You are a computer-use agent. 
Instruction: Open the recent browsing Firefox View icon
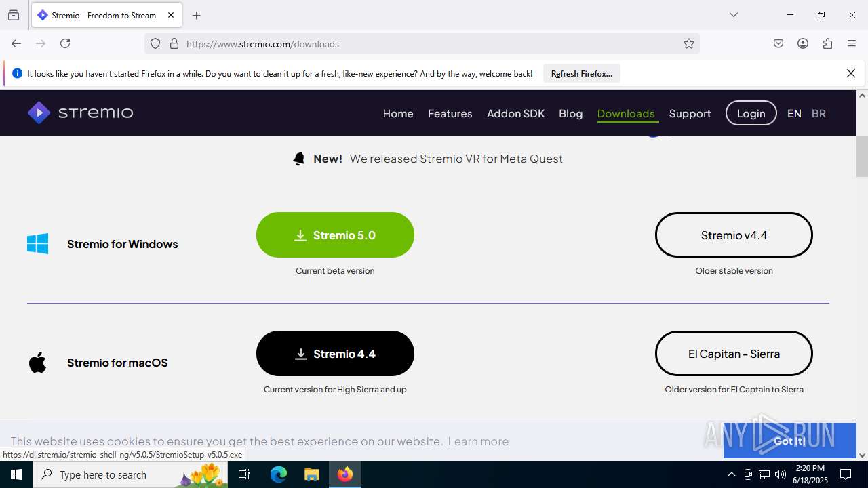coord(14,15)
